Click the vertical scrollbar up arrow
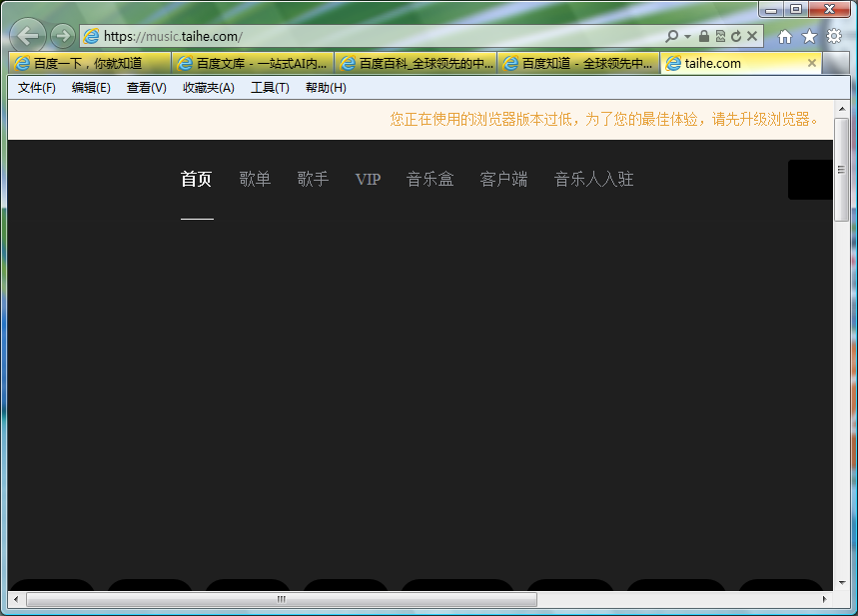The width and height of the screenshot is (858, 616). [x=842, y=109]
